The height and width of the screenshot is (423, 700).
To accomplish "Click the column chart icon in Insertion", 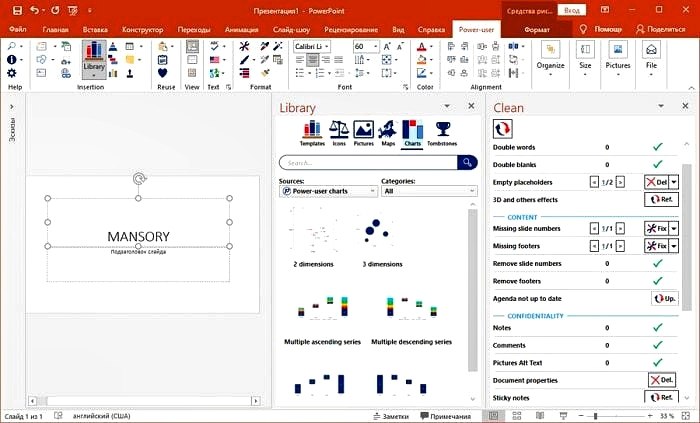I will click(x=113, y=73).
